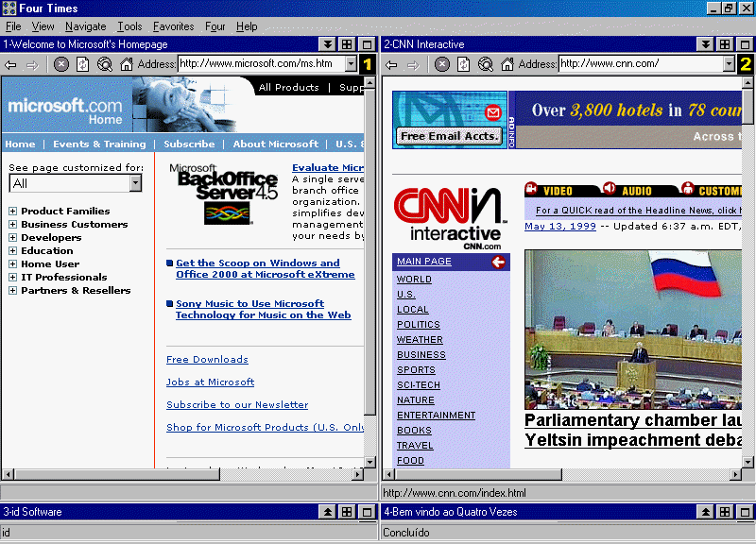The image size is (756, 544).
Task: Follow the Jobs at Microsoft link
Action: (x=210, y=382)
